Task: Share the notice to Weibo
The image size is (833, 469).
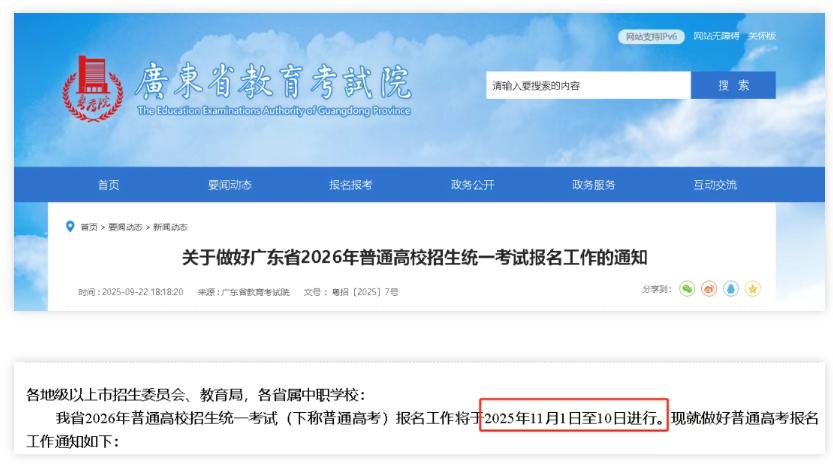Action: click(709, 288)
